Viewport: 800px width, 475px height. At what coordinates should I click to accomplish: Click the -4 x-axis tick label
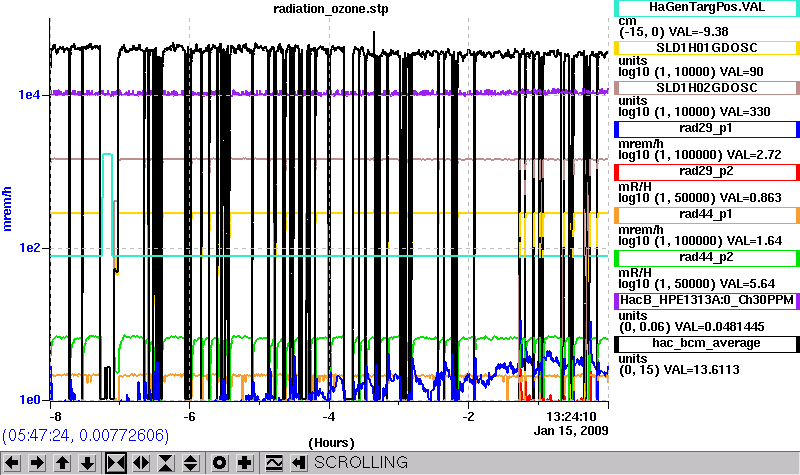329,416
